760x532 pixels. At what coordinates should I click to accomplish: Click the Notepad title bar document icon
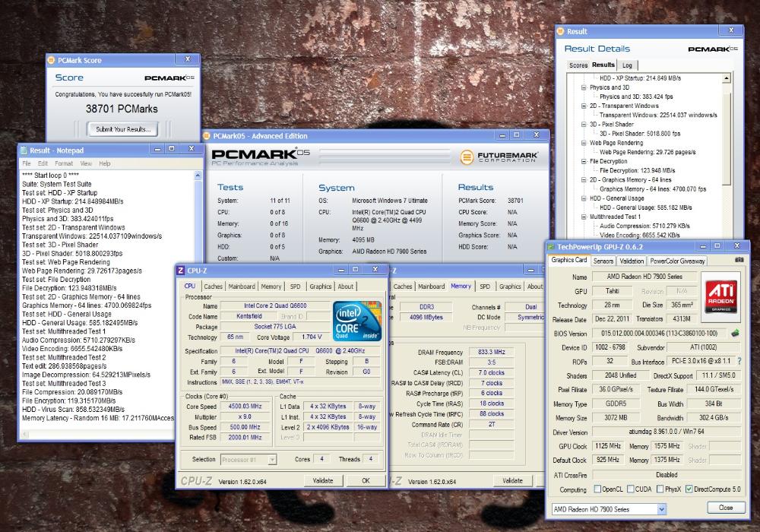point(24,150)
